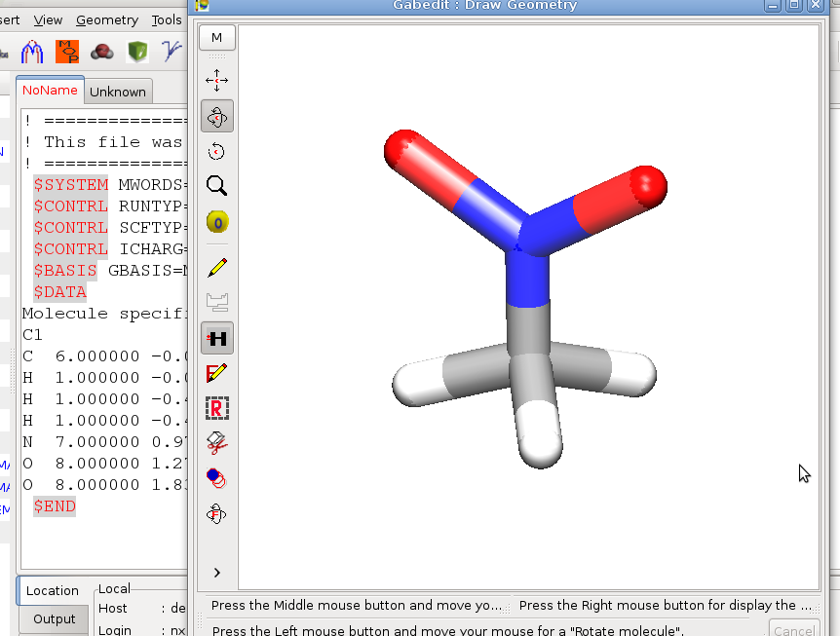Screen dimensions: 840x636
Task: Switch to the Unknown tab
Action: [x=118, y=91]
